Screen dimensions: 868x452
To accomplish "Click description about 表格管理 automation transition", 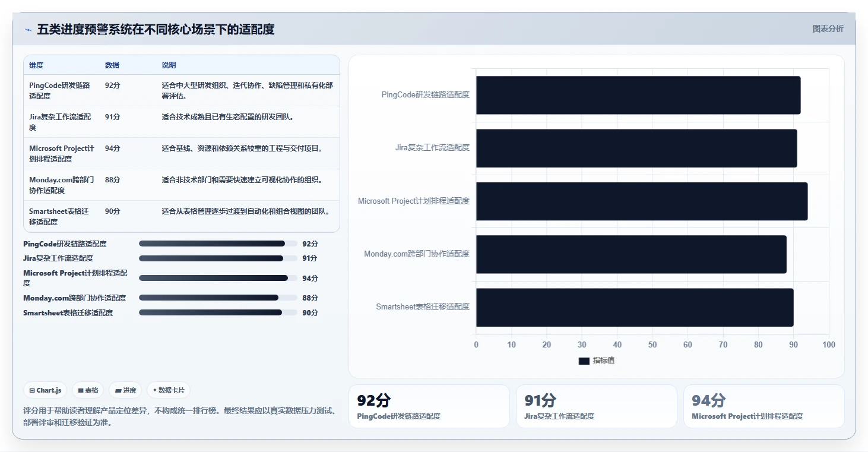I will pos(247,211).
